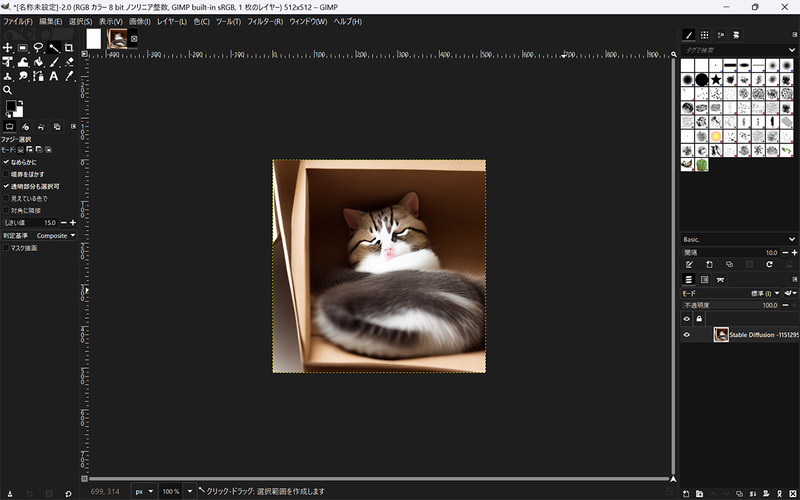Switch to the Patterns tab
The image size is (800, 500).
[x=705, y=35]
